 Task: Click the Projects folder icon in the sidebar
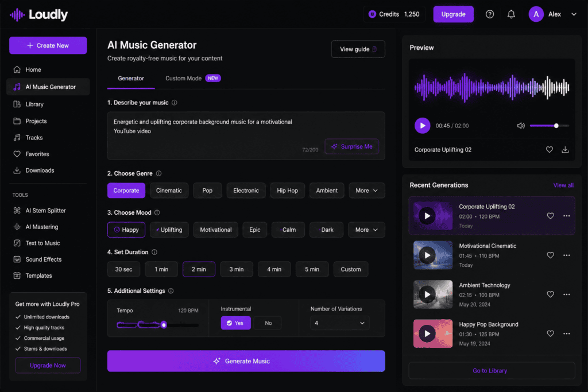click(x=17, y=121)
